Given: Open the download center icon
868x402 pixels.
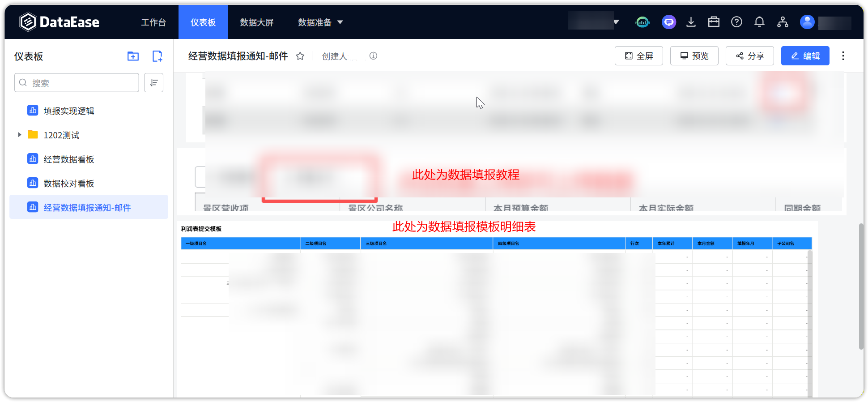Looking at the screenshot, I should click(691, 22).
